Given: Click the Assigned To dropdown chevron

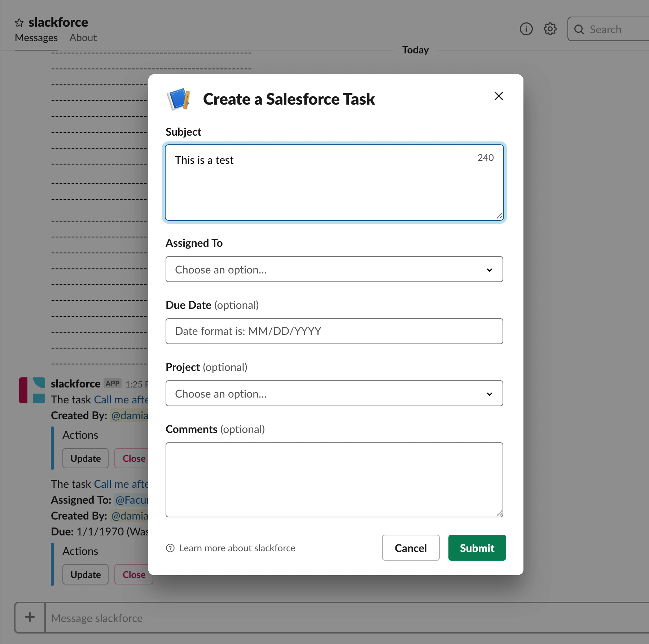Looking at the screenshot, I should [489, 270].
